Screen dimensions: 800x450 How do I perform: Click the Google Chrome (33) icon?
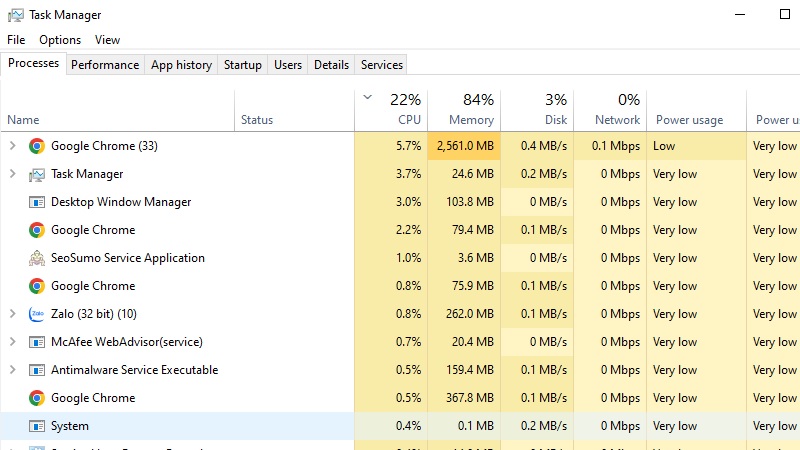(37, 146)
